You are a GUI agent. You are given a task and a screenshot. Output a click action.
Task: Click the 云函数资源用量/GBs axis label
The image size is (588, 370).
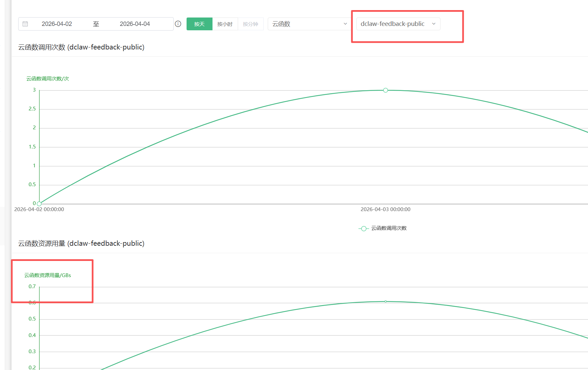point(47,275)
